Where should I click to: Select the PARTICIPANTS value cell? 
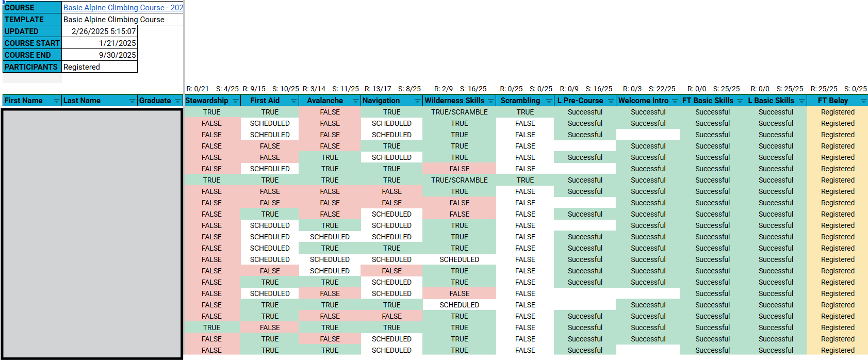tap(100, 67)
